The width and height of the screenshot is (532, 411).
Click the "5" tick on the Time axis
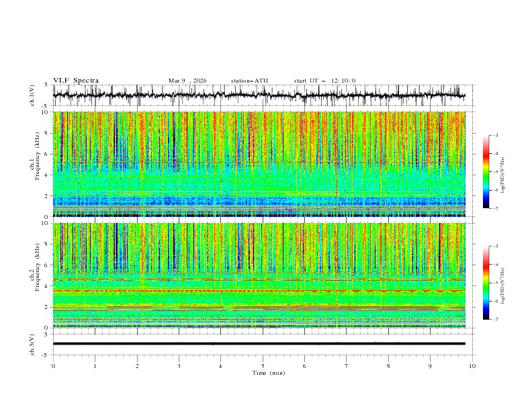click(263, 366)
